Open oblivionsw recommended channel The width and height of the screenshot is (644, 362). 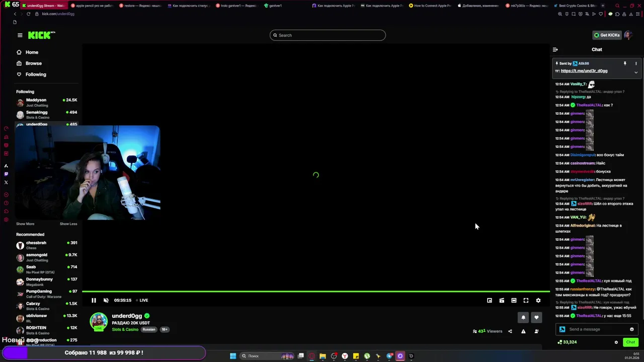(x=46, y=318)
